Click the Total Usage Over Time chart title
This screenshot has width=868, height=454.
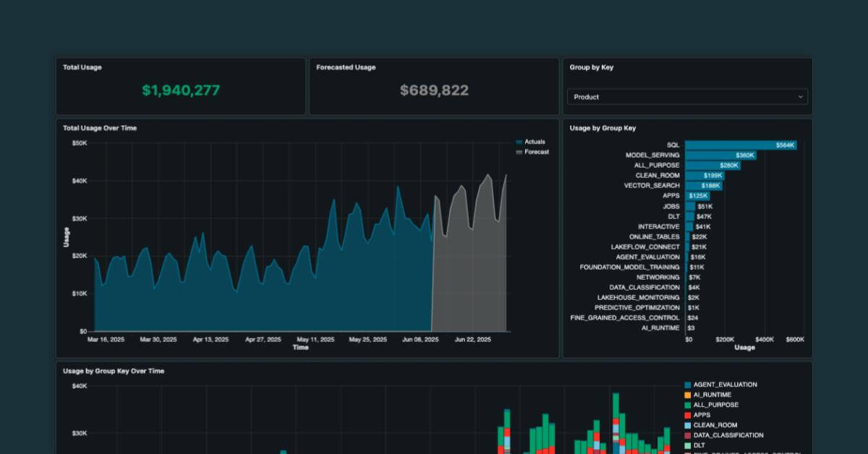100,128
